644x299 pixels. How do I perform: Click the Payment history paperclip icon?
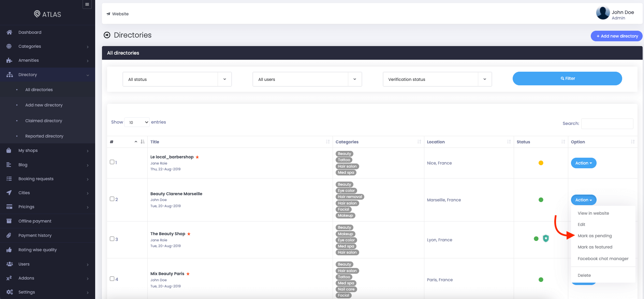click(9, 236)
